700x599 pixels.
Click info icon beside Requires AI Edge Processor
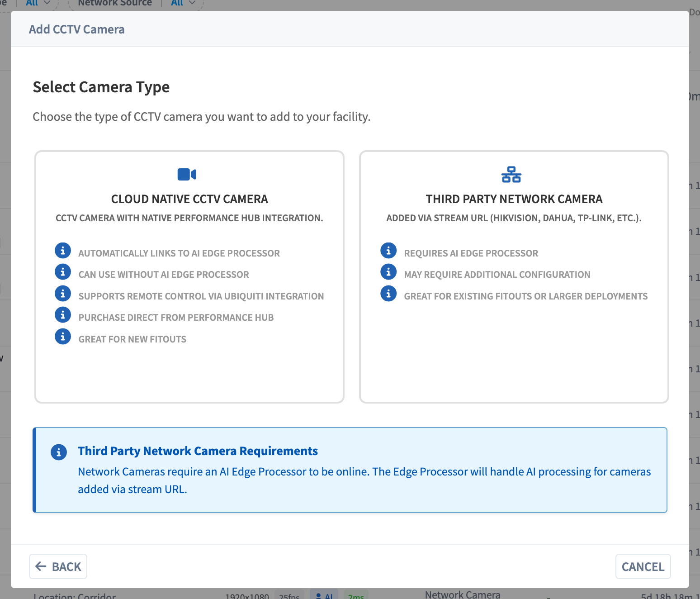pos(388,250)
